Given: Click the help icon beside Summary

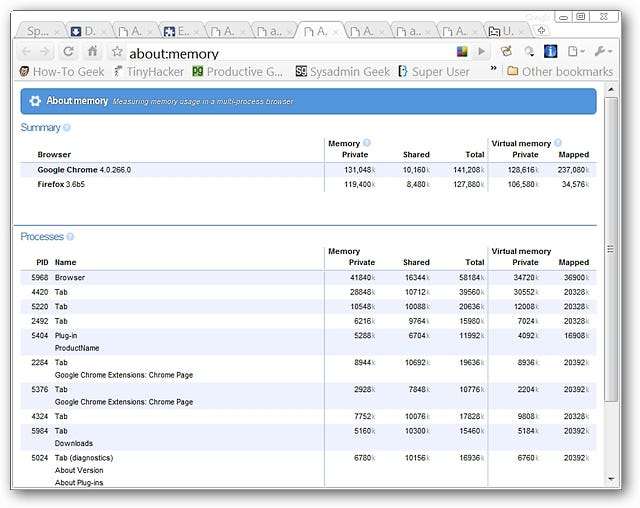Looking at the screenshot, I should tap(67, 128).
